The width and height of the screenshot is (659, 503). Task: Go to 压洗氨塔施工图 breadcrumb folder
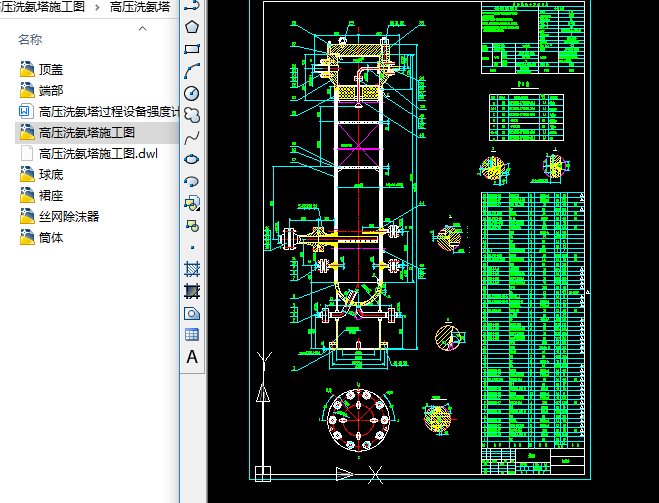42,7
